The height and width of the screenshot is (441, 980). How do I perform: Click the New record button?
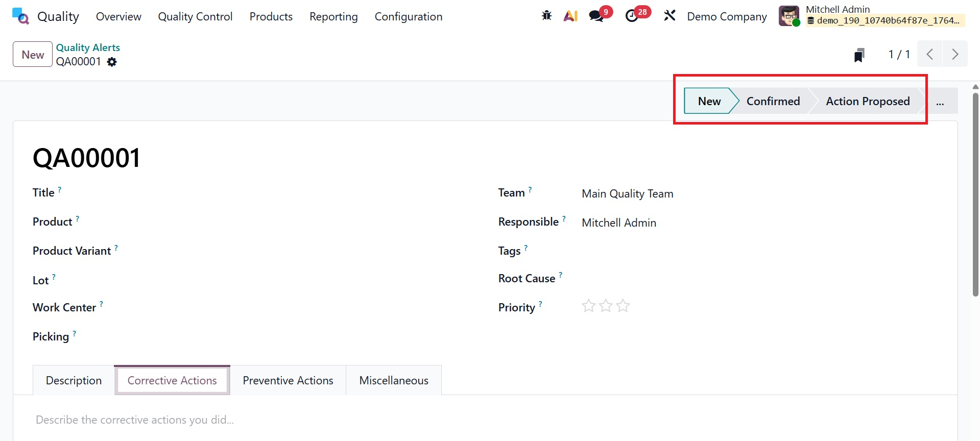coord(33,55)
